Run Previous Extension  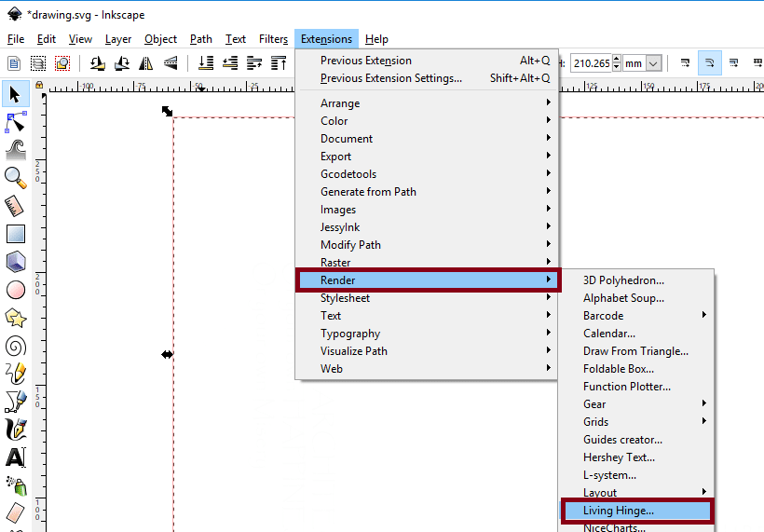click(x=426, y=61)
